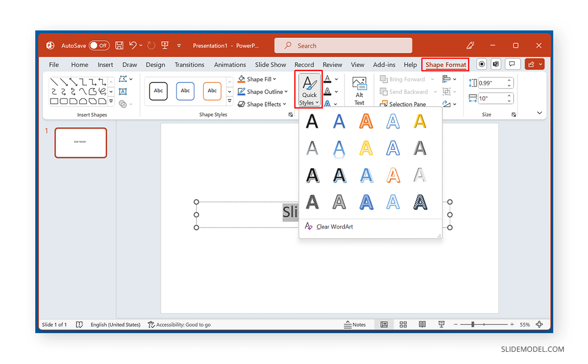Check Accessibility status in the status bar
Viewport: 588px width, 364px height.
181,324
